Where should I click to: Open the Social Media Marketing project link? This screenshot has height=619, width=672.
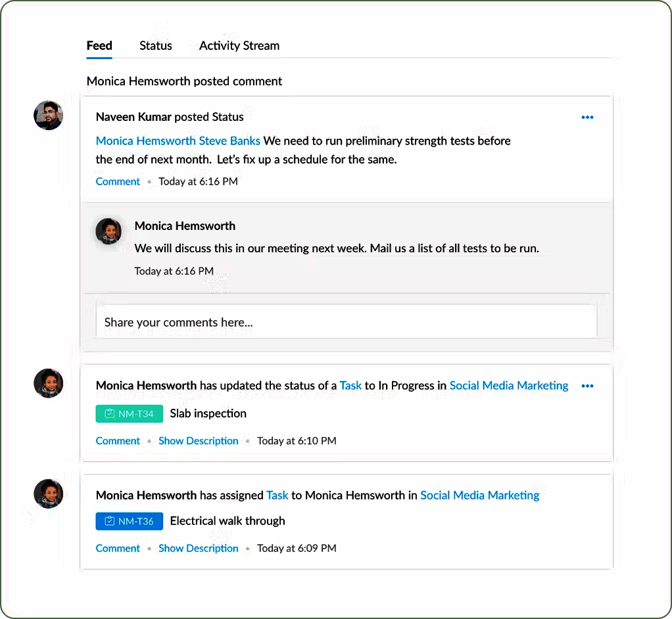tap(508, 386)
